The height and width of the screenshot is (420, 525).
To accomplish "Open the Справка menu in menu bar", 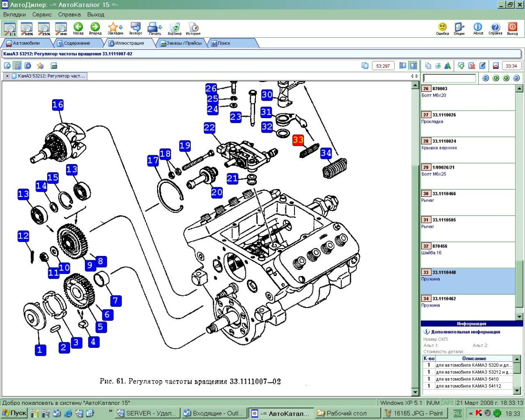I will point(70,14).
